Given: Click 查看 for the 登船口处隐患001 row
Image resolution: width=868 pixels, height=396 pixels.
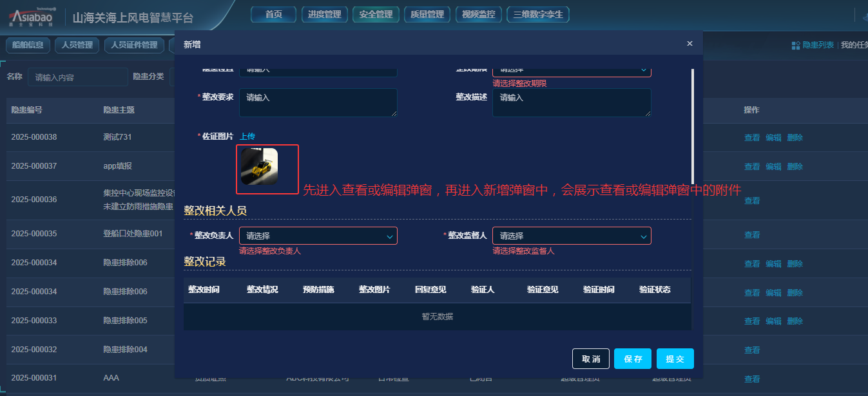Looking at the screenshot, I should pyautogui.click(x=752, y=235).
